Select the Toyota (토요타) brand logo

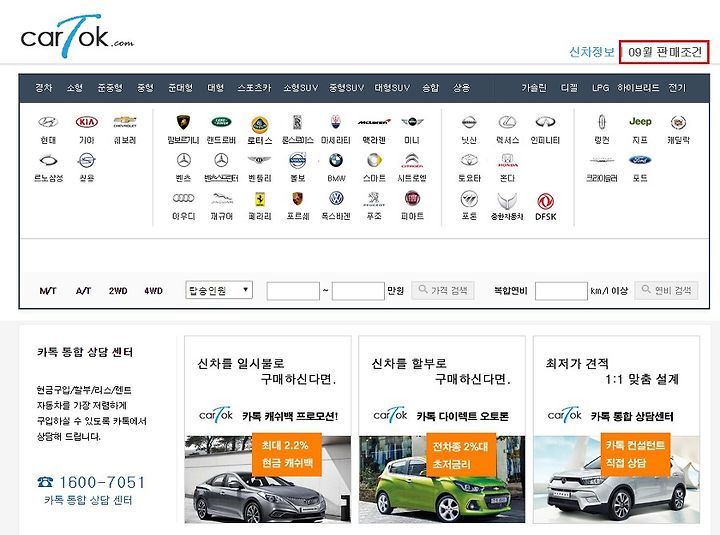point(469,160)
